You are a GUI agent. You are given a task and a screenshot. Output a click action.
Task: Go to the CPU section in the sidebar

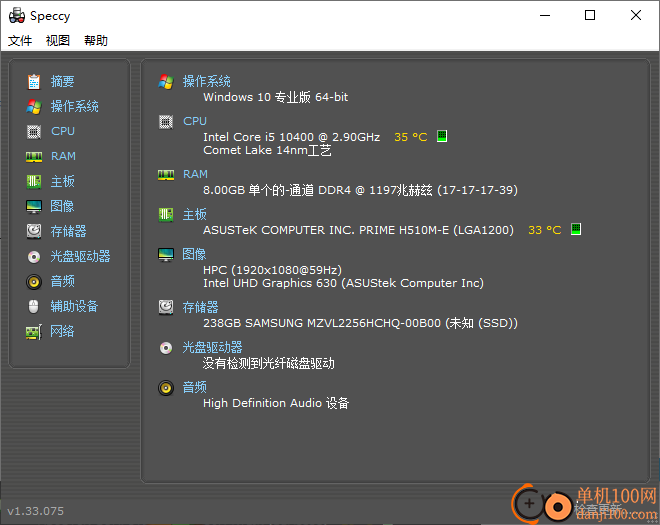[x=63, y=131]
